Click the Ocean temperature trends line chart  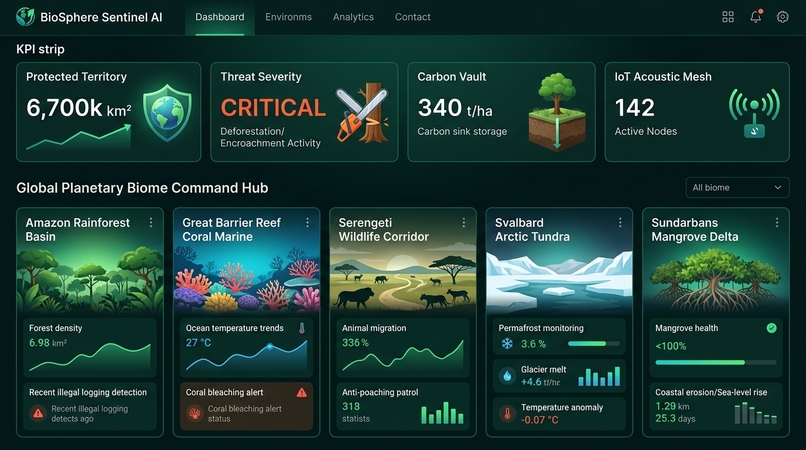point(247,356)
